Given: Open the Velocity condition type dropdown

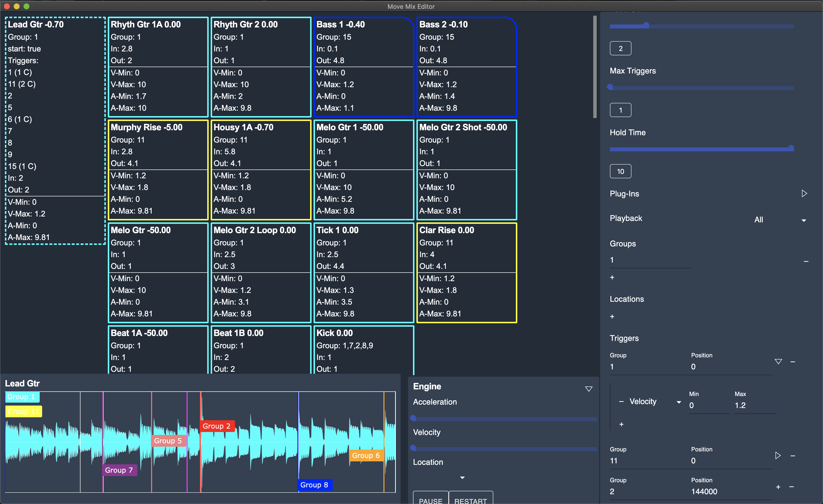Looking at the screenshot, I should tap(678, 402).
